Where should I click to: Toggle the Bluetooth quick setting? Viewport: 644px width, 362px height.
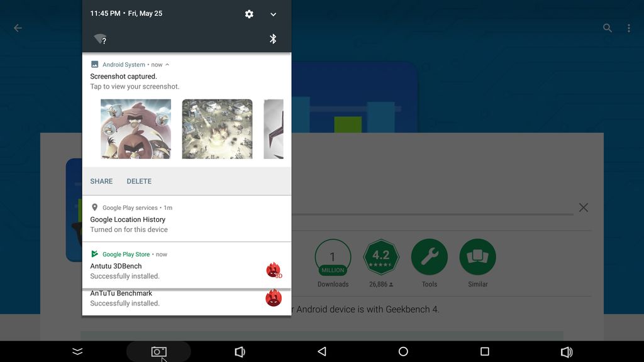click(x=273, y=39)
